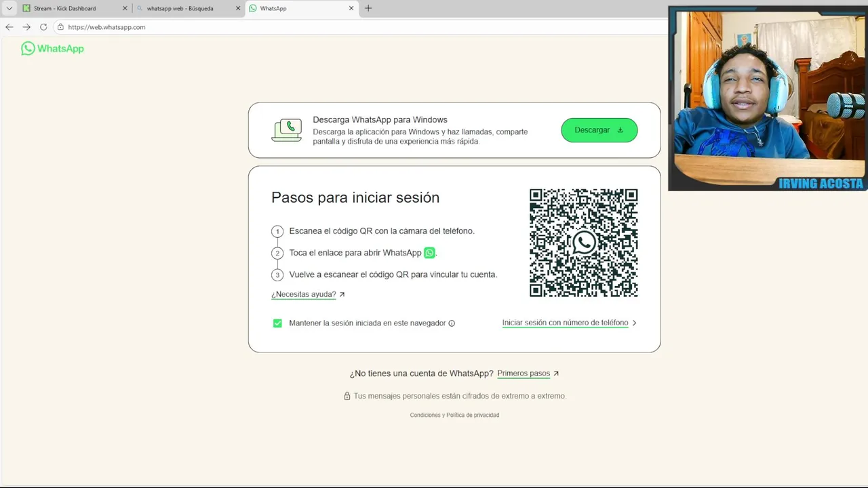868x488 pixels.
Task: Close the Stream - Kick Dashboard tab
Action: (125, 8)
